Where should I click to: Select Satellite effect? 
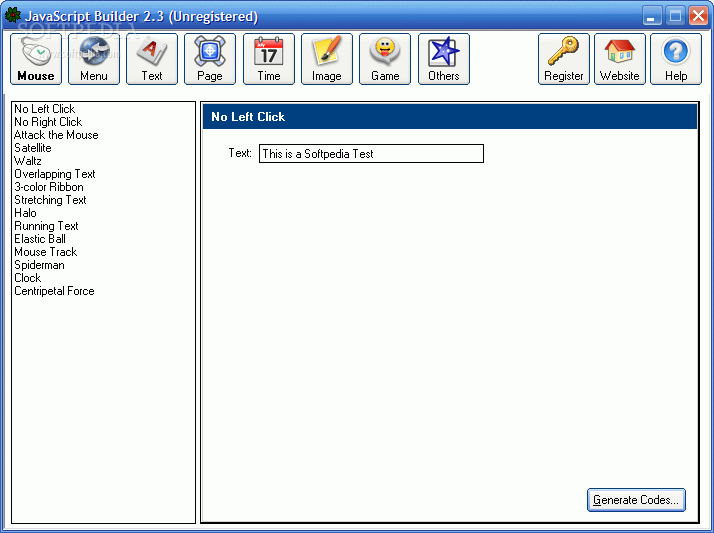(33, 148)
